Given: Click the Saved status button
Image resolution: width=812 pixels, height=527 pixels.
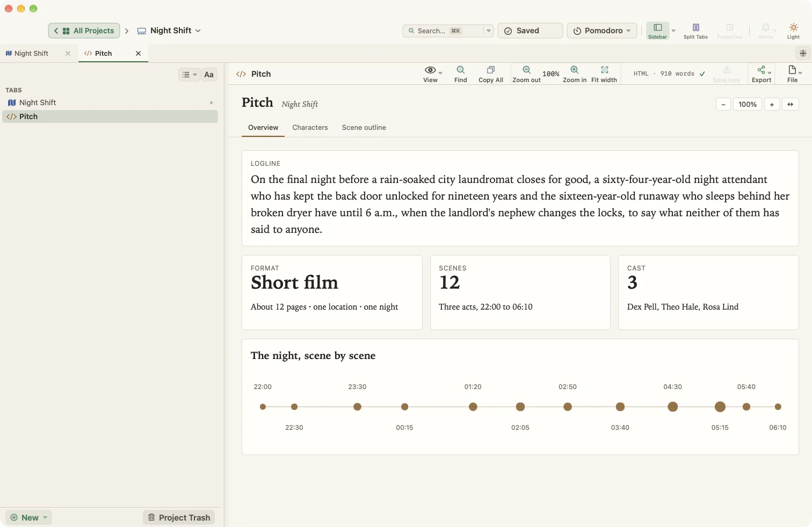Looking at the screenshot, I should point(530,31).
